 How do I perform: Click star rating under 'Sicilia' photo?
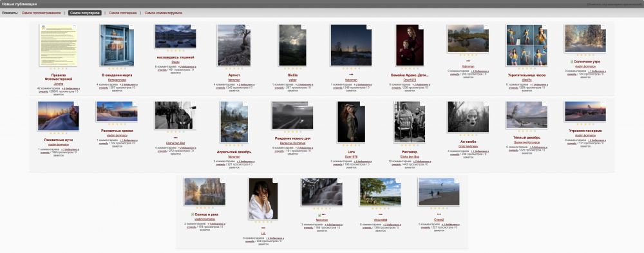click(292, 69)
